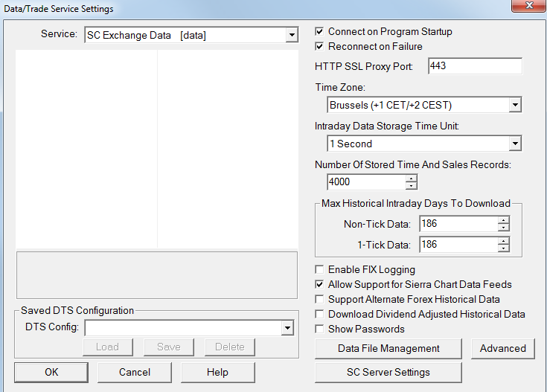Uncheck Reconnect on Failure
Image resolution: width=547 pixels, height=392 pixels.
pos(319,47)
